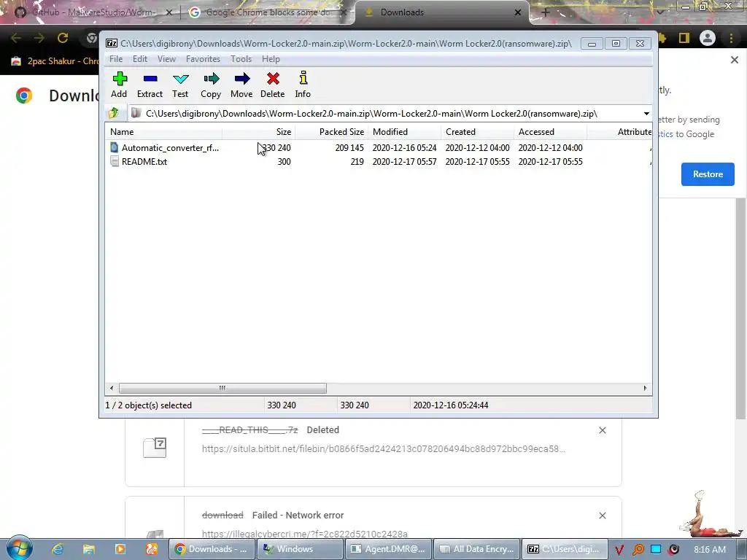Viewport: 747px width, 560px height.
Task: Open the Tools menu in 7-Zip
Action: tap(241, 59)
